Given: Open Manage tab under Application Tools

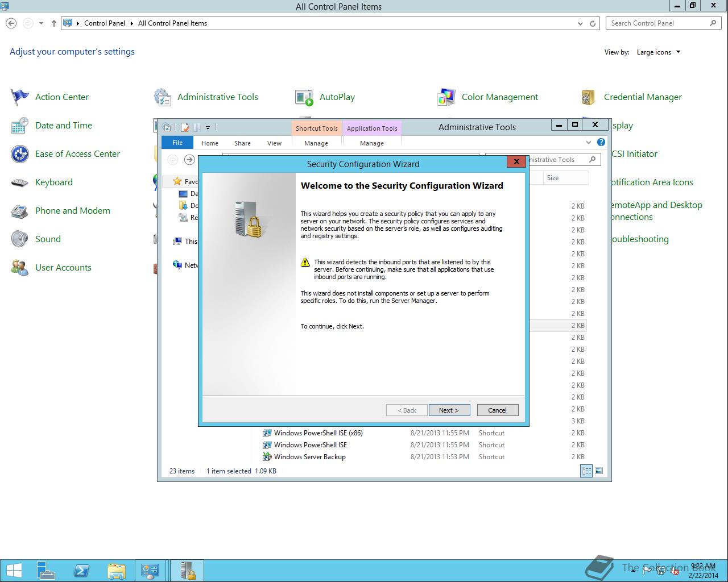Looking at the screenshot, I should click(x=372, y=143).
